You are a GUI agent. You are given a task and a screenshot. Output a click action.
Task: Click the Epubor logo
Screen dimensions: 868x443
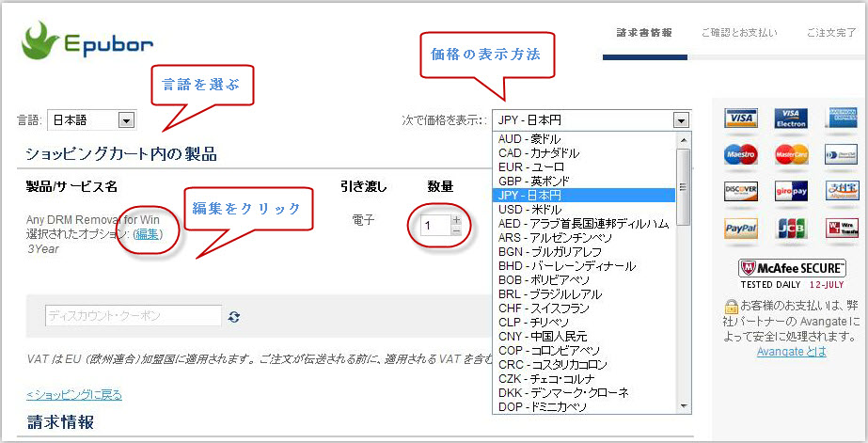coord(87,41)
